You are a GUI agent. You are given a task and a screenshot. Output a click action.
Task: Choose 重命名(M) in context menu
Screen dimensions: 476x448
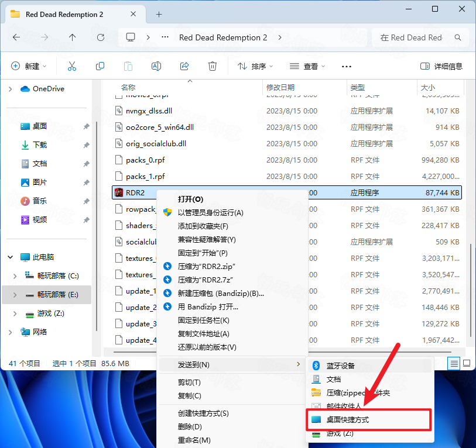[x=232, y=440]
